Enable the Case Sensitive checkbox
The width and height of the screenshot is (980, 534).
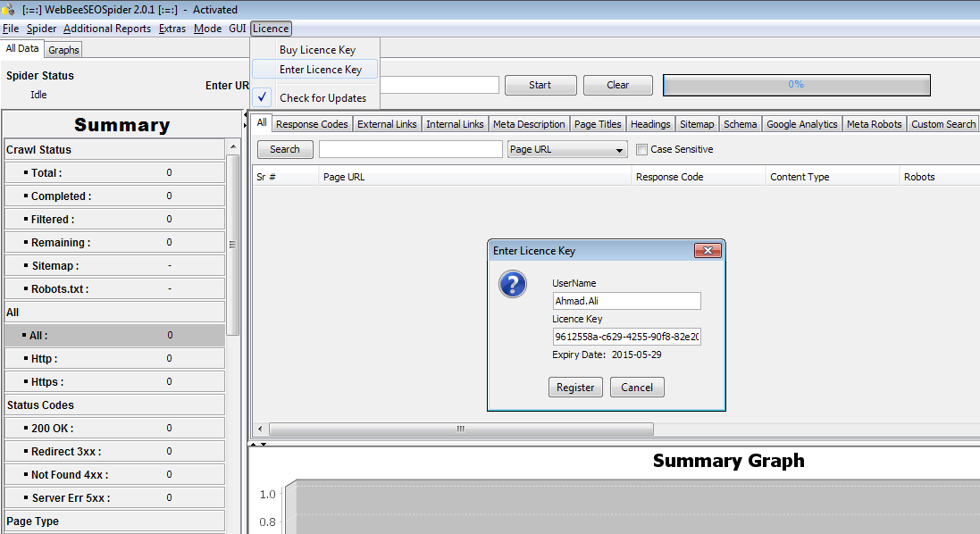pos(641,149)
